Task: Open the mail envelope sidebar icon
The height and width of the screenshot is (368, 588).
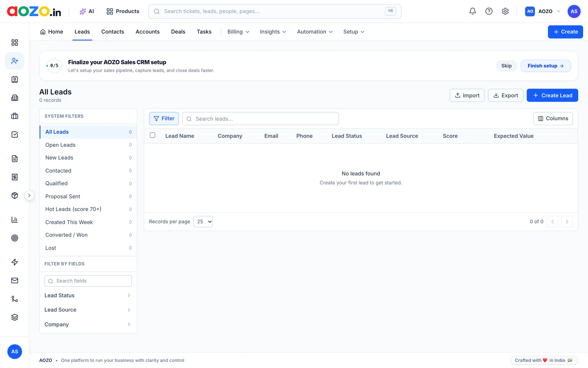Action: tap(15, 280)
